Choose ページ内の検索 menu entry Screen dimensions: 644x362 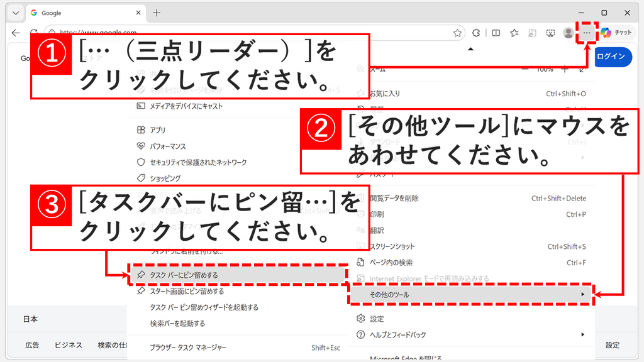(x=471, y=262)
